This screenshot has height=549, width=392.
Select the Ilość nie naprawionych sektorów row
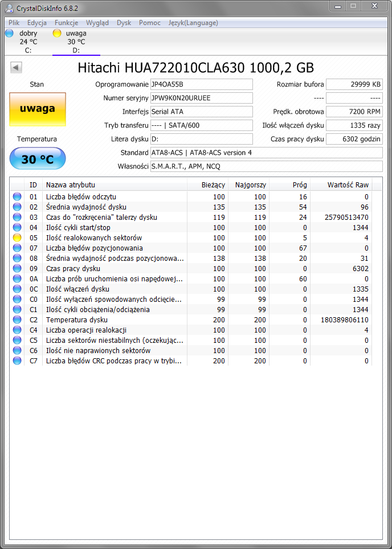click(191, 350)
